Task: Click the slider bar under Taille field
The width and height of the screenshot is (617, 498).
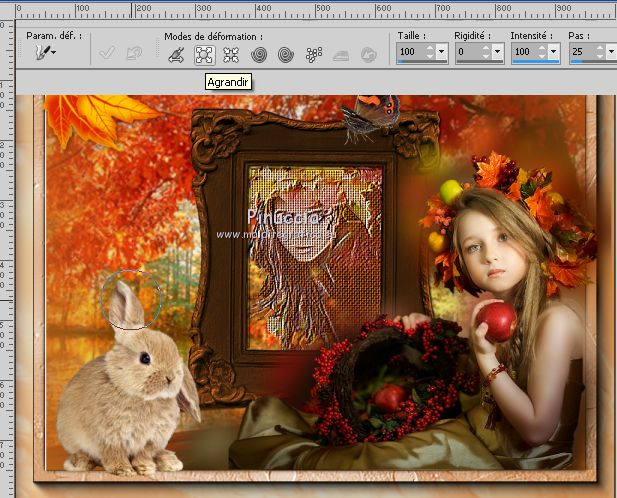Action: (x=422, y=62)
